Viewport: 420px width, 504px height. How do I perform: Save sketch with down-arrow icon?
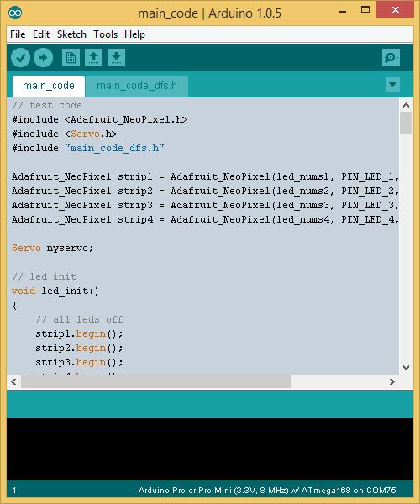116,58
